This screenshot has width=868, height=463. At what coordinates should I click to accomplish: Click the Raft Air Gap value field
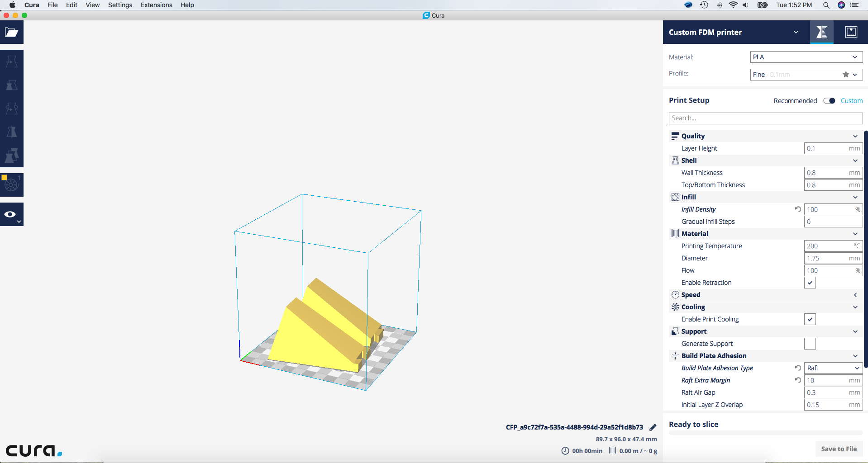point(833,392)
